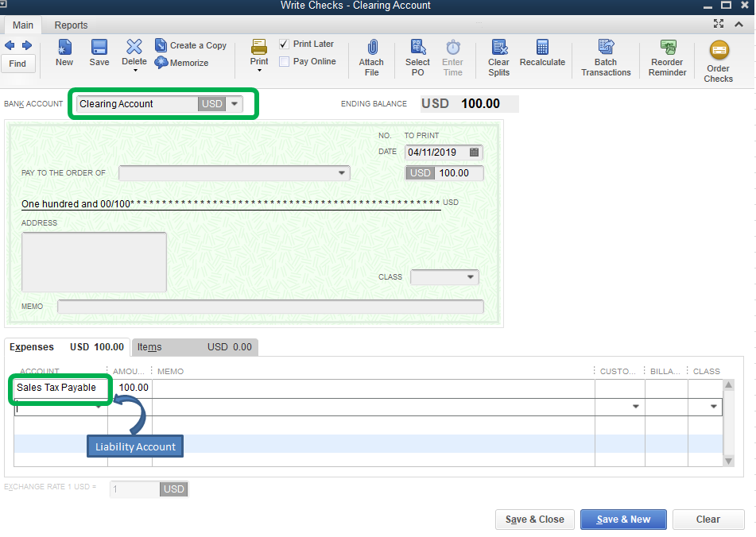
Task: Save the check from the toolbar
Action: tap(99, 53)
